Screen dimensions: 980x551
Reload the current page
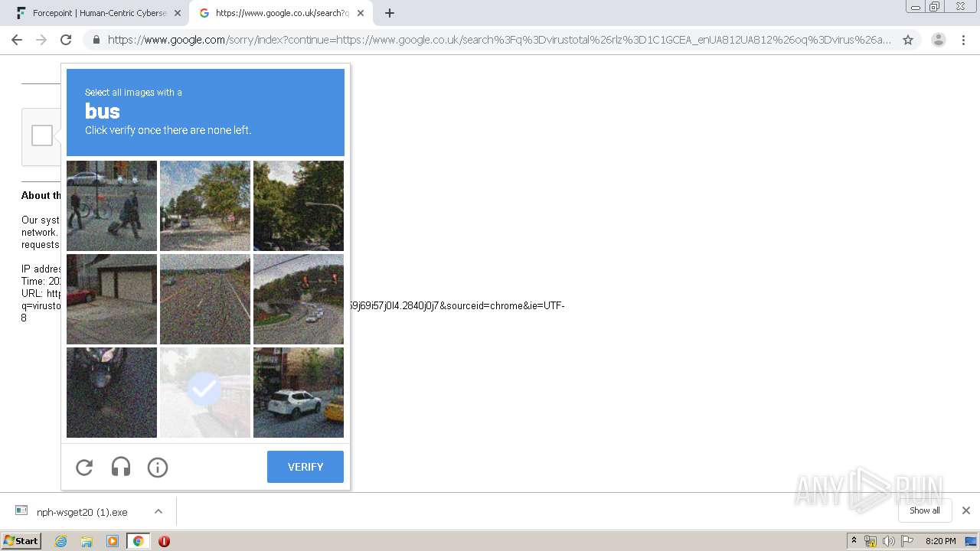click(x=66, y=40)
